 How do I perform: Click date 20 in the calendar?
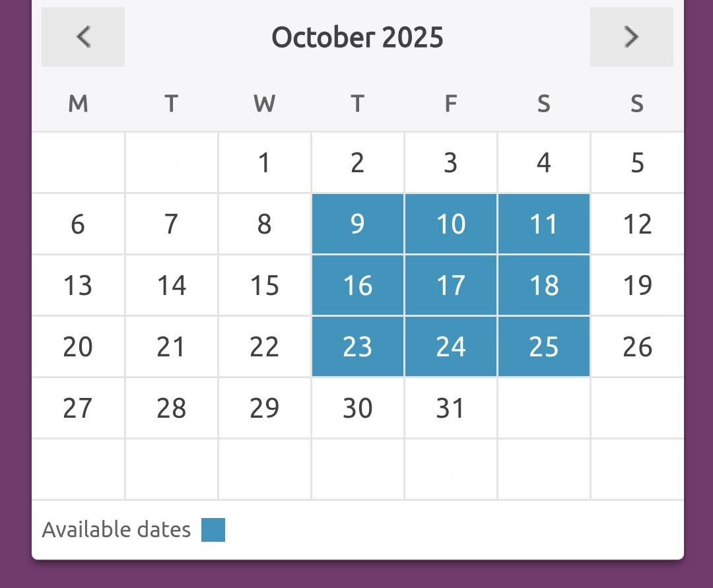click(x=78, y=346)
